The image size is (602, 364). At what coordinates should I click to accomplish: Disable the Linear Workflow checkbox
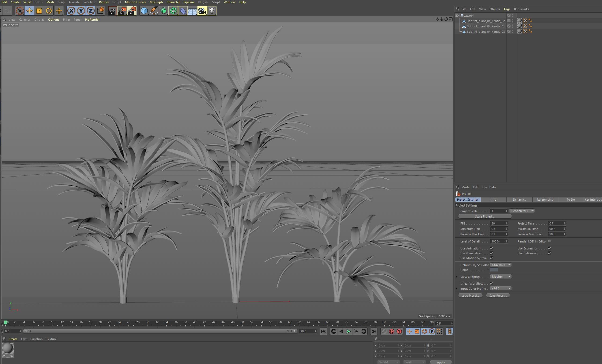[491, 284]
